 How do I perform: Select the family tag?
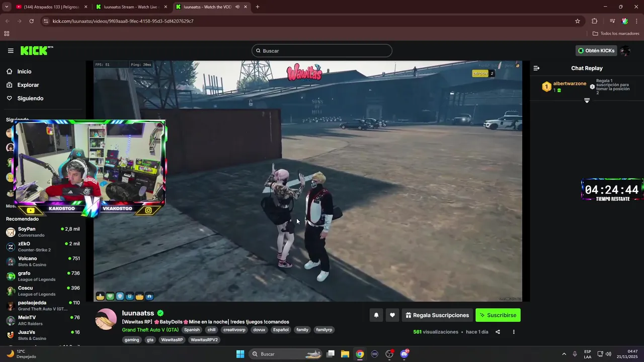click(302, 330)
